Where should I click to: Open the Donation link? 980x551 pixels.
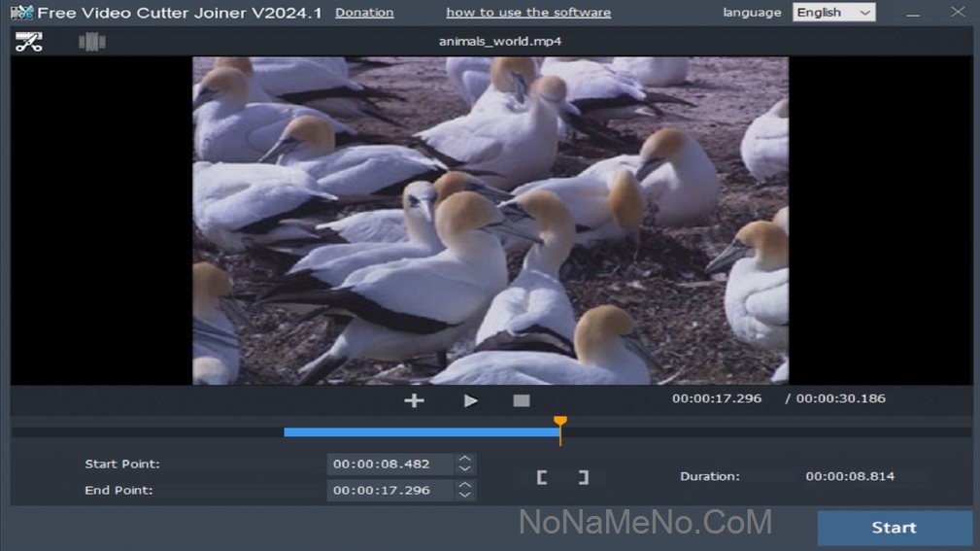click(364, 13)
